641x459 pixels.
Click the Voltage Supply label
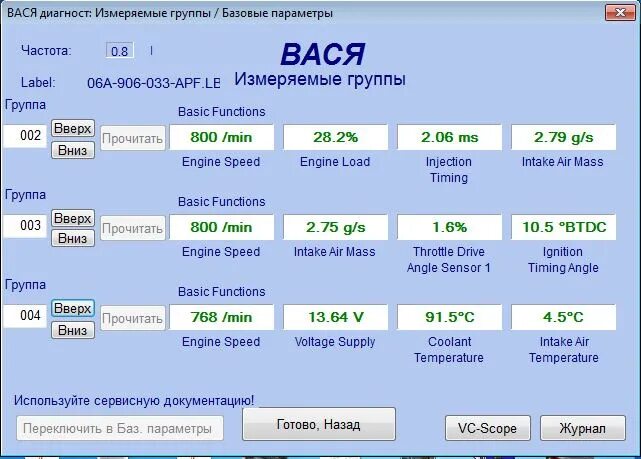[335, 342]
